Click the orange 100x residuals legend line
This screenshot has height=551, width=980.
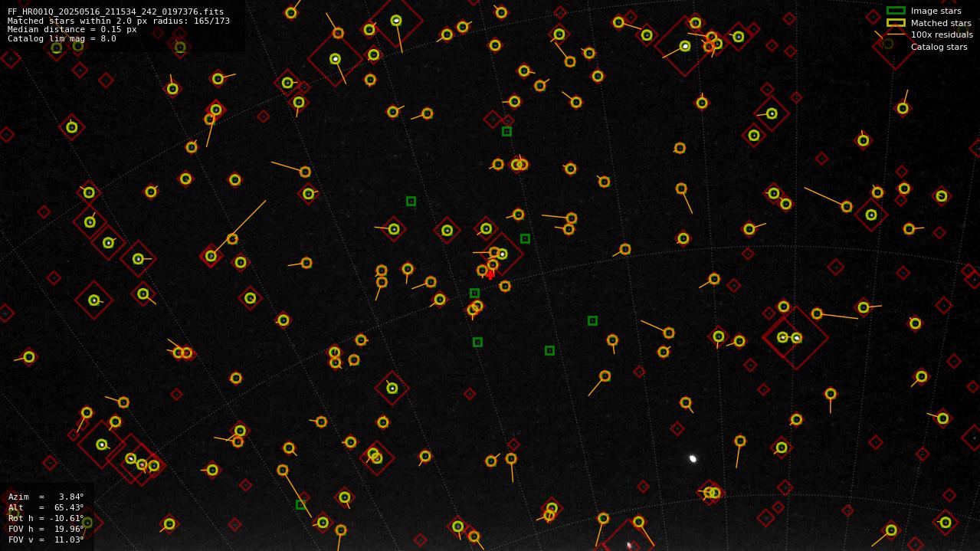coord(896,34)
